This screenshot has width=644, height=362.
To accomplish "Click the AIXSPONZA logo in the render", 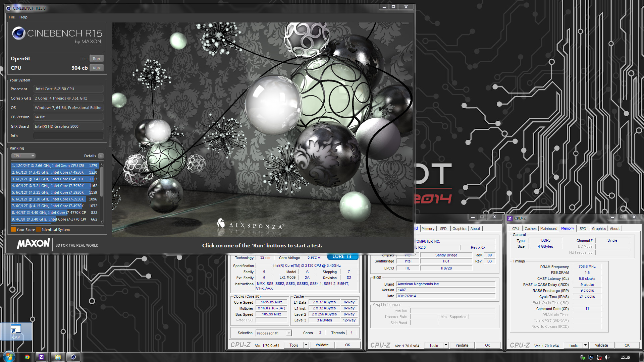I will 251,224.
